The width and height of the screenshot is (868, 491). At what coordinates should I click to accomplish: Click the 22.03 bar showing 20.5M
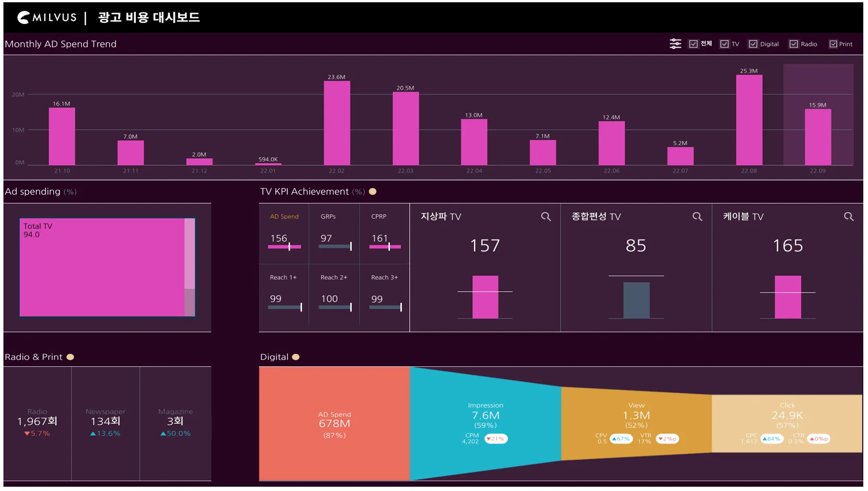[x=406, y=129]
